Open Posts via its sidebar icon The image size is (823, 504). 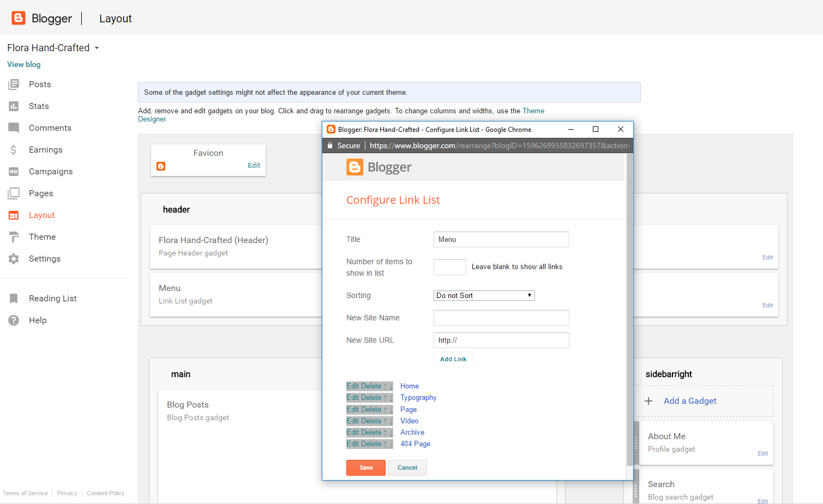(14, 84)
